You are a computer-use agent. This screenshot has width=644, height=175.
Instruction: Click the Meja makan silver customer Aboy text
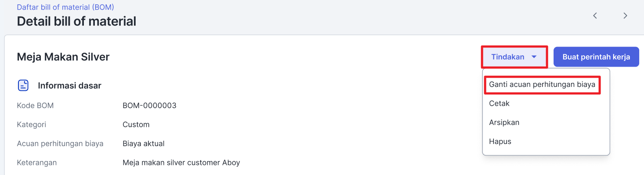pyautogui.click(x=181, y=163)
